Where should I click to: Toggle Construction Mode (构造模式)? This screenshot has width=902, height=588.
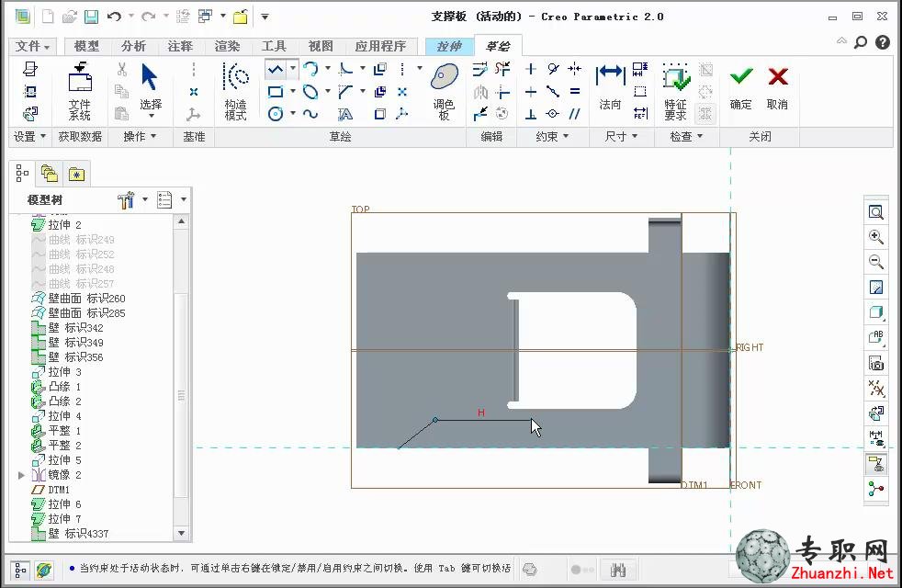pos(235,92)
